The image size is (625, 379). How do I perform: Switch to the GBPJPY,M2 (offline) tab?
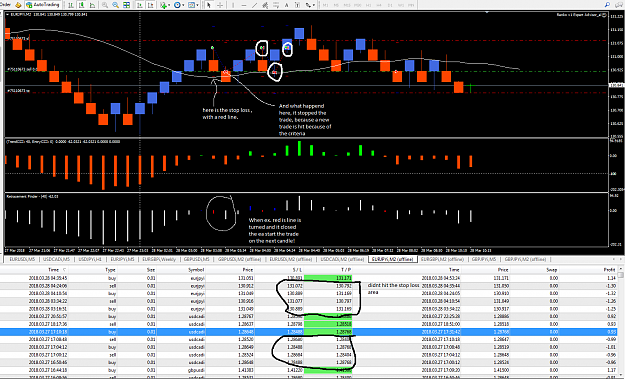pyautogui.click(x=525, y=259)
